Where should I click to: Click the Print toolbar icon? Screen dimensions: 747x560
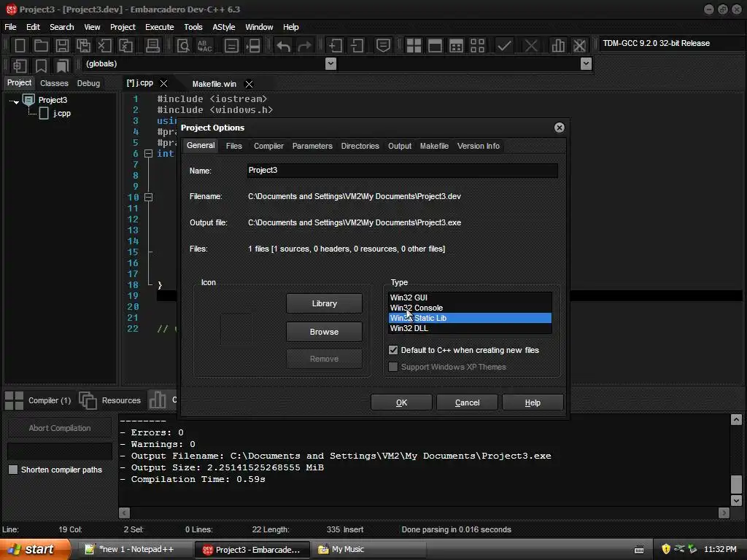coord(152,46)
